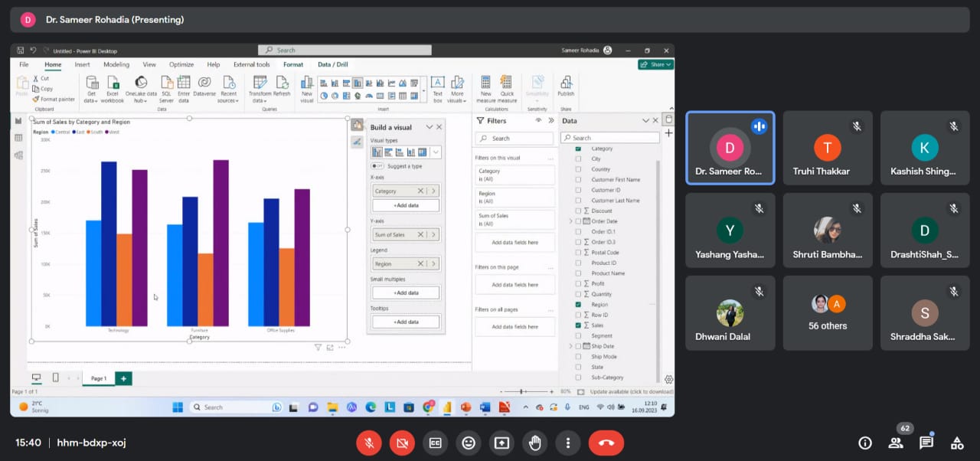Screen dimensions: 980x461
Task: Click Add data under Small multiples
Action: 404,292
